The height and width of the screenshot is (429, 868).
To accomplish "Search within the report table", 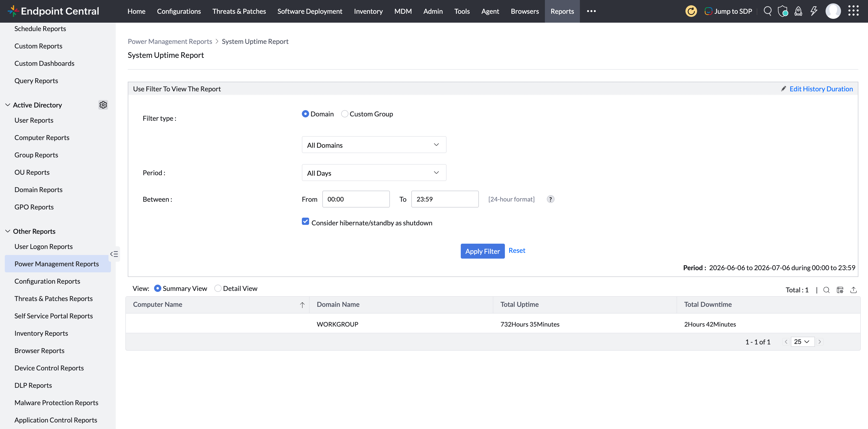I will coord(826,290).
